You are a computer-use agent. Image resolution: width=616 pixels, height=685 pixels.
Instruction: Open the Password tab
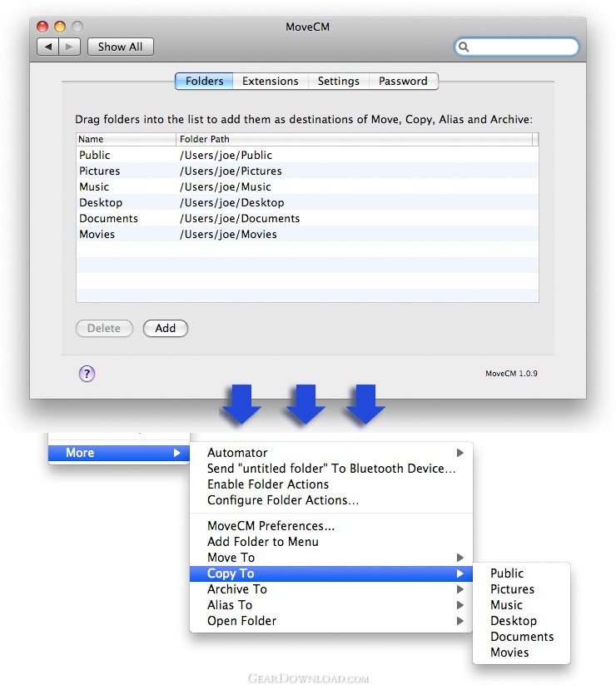[403, 82]
